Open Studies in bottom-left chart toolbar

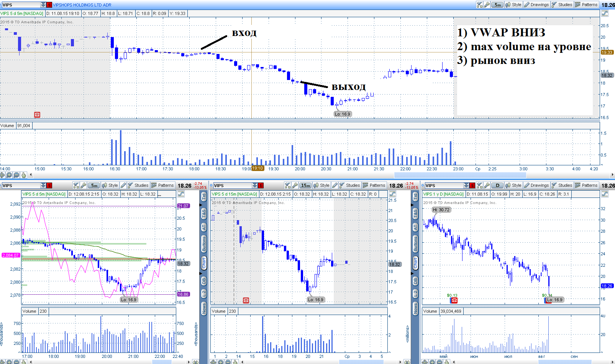[x=138, y=185]
